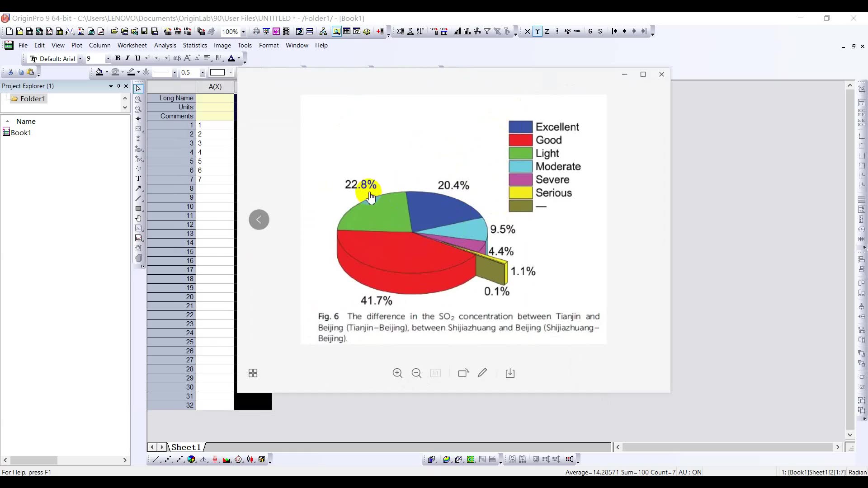Toggle Underline formatting
The image size is (868, 488).
pos(137,58)
